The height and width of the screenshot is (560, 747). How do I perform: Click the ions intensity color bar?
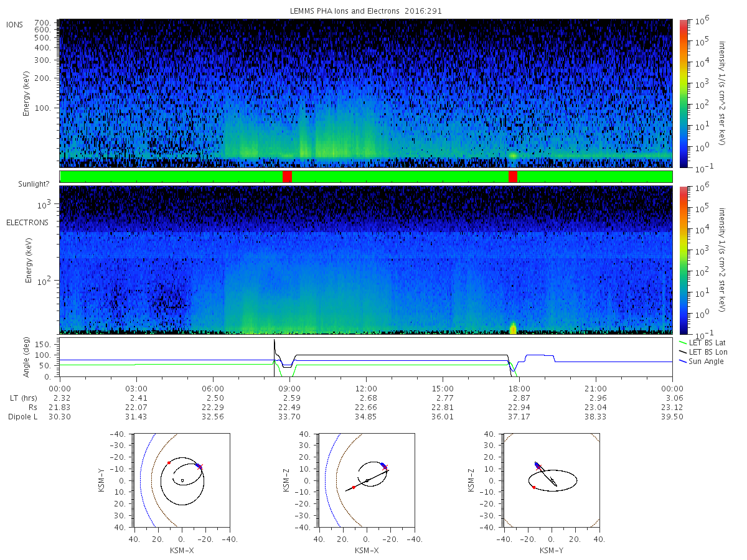pyautogui.click(x=684, y=93)
